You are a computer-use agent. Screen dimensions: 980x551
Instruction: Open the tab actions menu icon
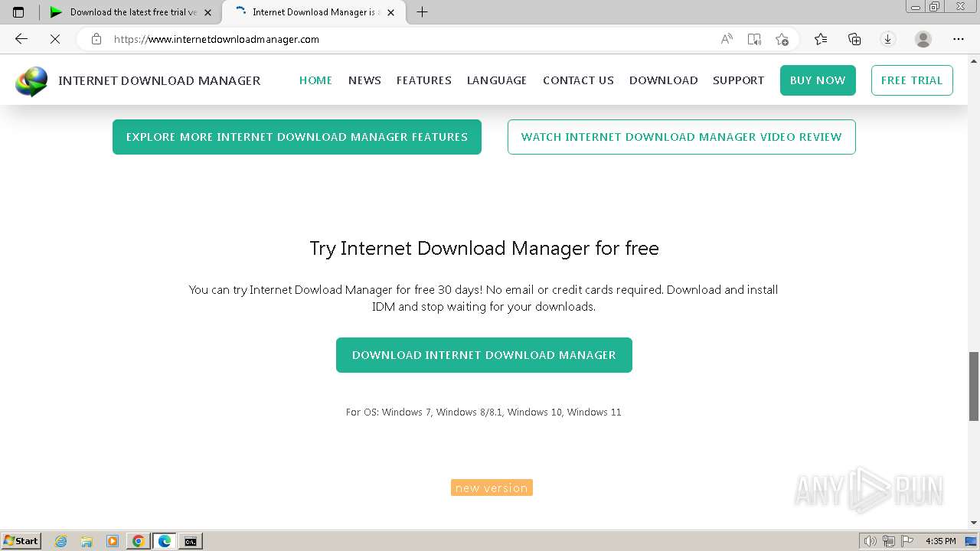pyautogui.click(x=18, y=12)
